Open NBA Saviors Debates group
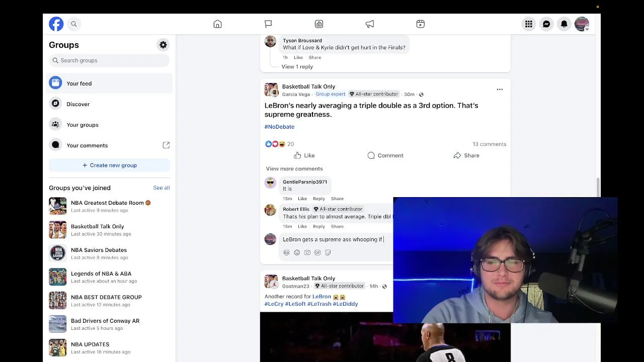The width and height of the screenshot is (644, 362). coord(109,253)
